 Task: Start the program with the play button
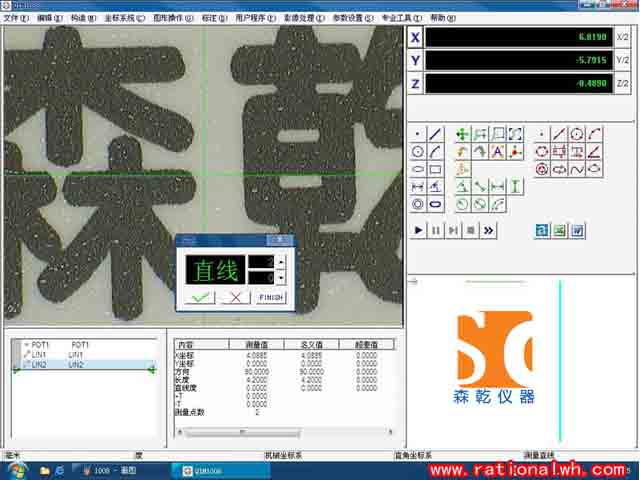tap(418, 231)
